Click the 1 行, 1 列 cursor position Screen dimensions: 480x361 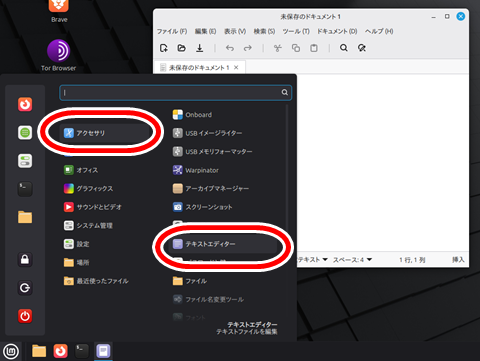[x=412, y=260]
